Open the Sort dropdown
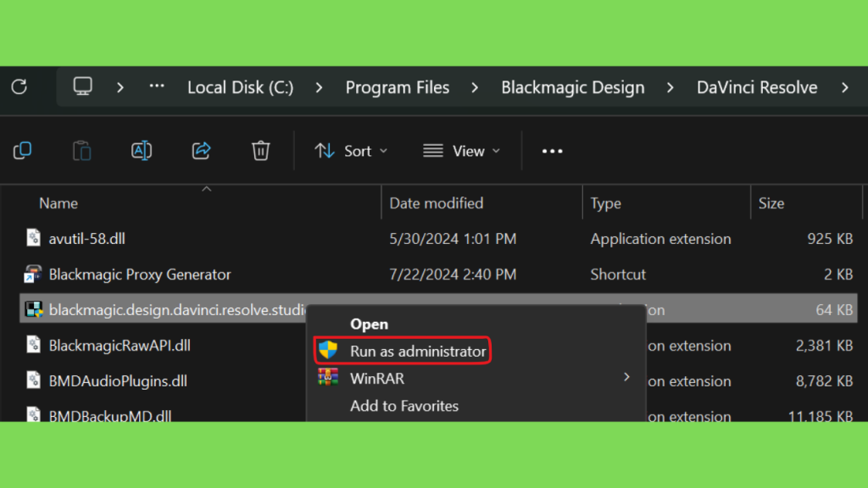Screen dimensions: 868x488 point(351,151)
